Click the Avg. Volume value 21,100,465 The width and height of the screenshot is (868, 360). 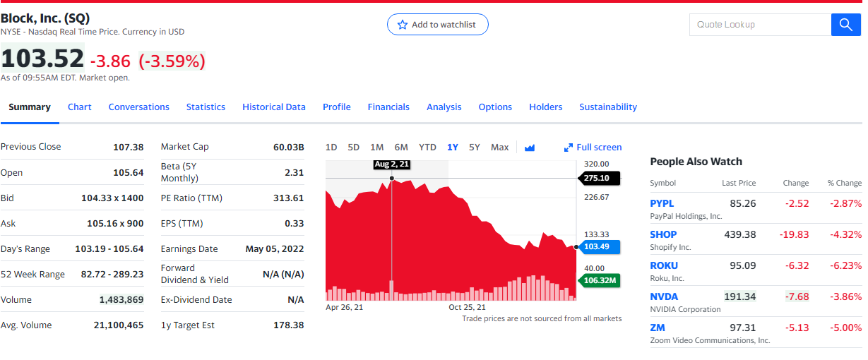click(x=119, y=325)
